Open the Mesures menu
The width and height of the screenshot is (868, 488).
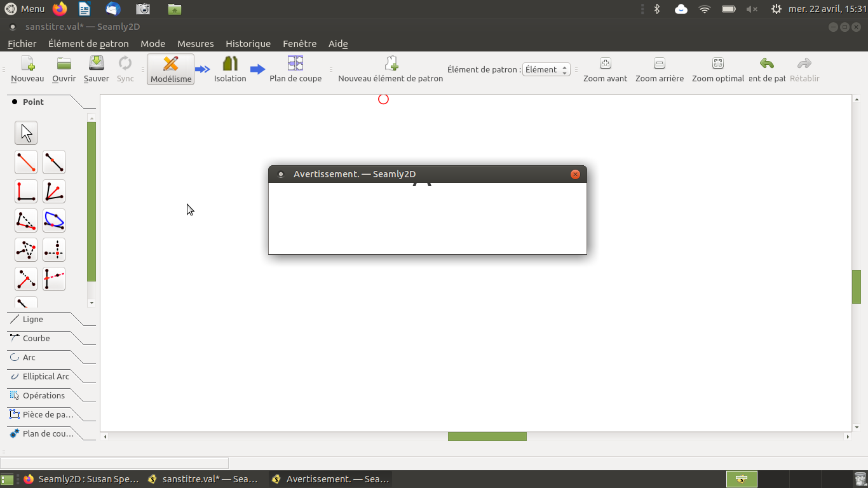click(x=195, y=44)
